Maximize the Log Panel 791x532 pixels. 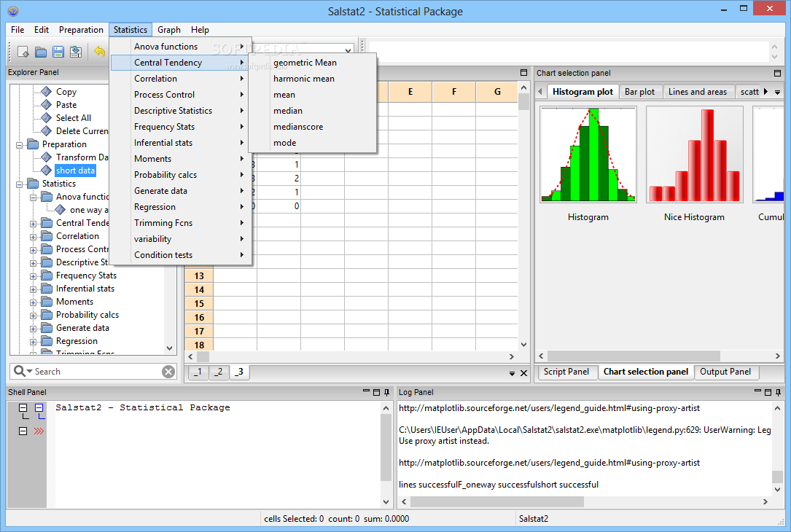point(768,392)
